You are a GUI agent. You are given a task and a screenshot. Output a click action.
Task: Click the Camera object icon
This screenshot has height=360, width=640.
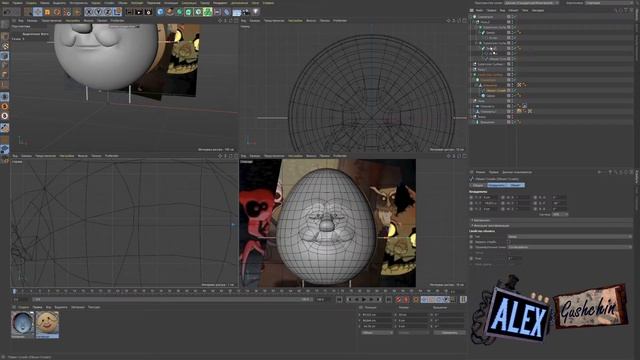[246, 12]
